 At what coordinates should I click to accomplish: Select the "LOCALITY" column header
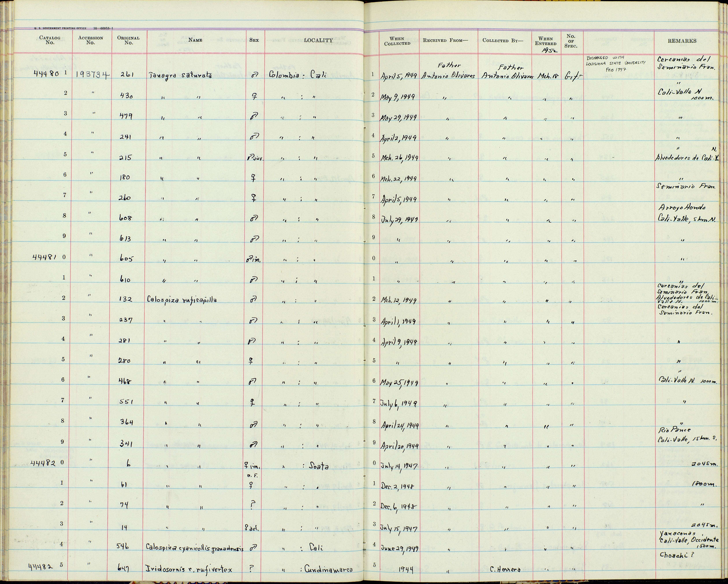(318, 40)
